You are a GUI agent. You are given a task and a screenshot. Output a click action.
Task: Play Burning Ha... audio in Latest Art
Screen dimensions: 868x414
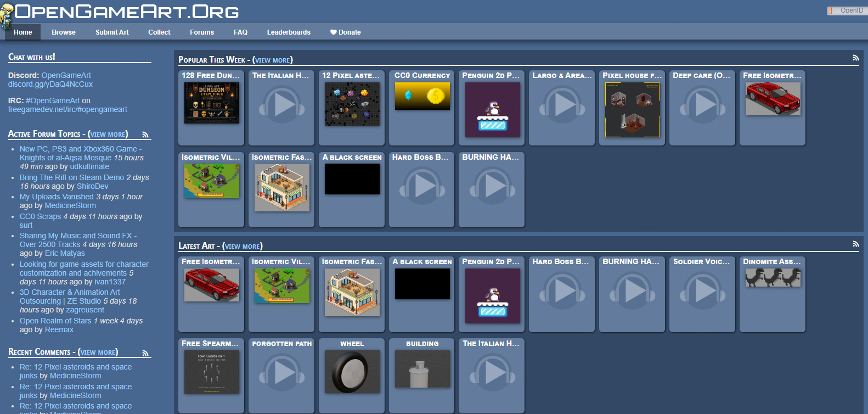[x=633, y=291]
